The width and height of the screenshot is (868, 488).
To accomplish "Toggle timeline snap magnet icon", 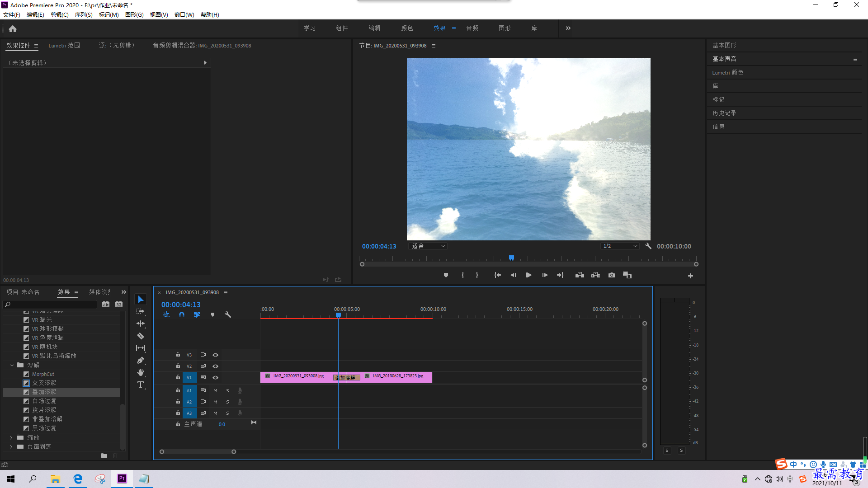I will (x=182, y=314).
